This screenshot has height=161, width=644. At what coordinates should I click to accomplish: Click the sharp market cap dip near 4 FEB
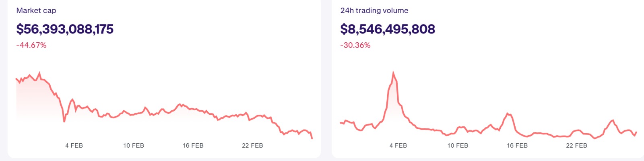(x=64, y=121)
